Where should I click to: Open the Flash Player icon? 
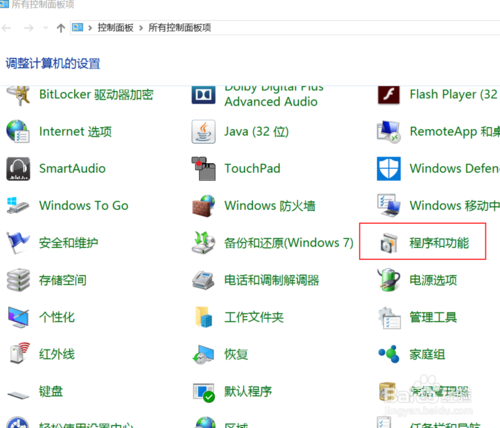(x=389, y=95)
